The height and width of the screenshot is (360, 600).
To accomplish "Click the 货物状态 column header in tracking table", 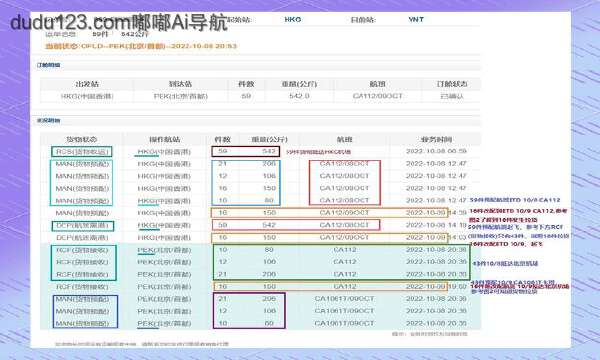I will (x=82, y=140).
